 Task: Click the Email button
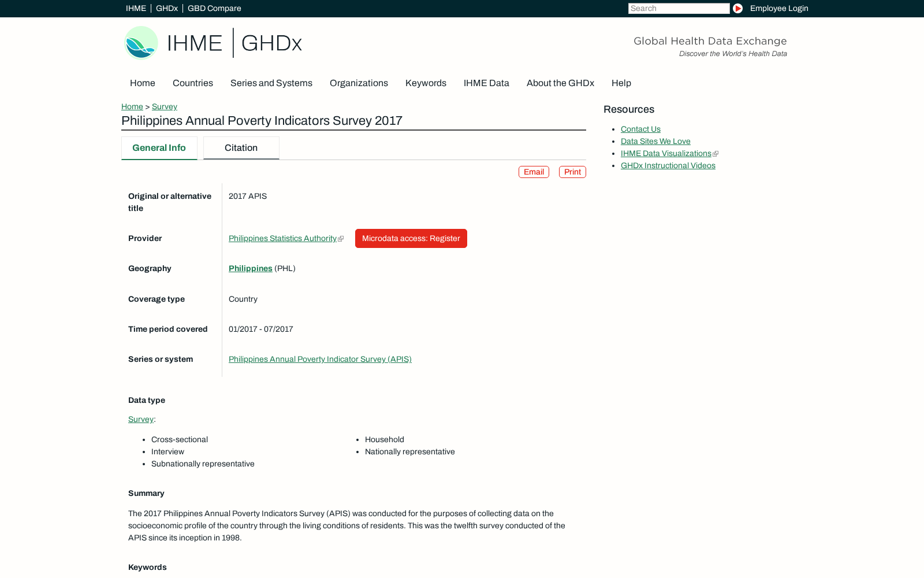tap(534, 172)
